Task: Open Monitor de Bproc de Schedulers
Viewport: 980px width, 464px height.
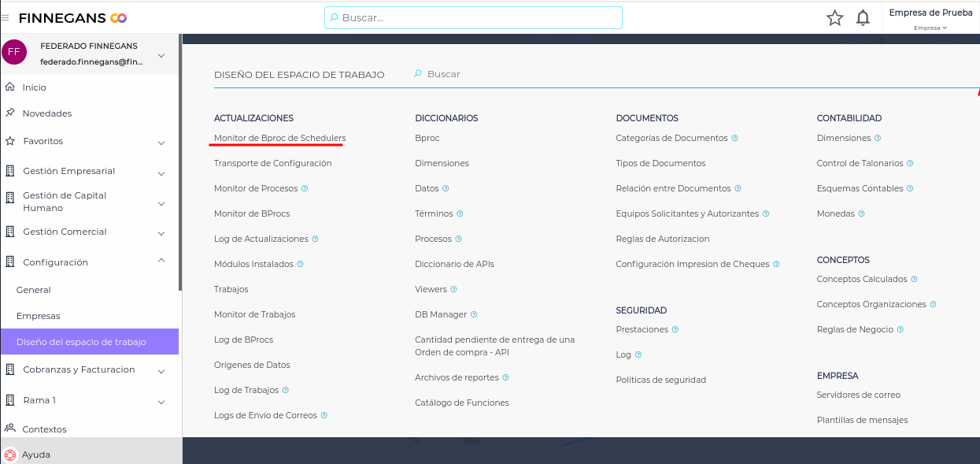Action: coord(279,138)
